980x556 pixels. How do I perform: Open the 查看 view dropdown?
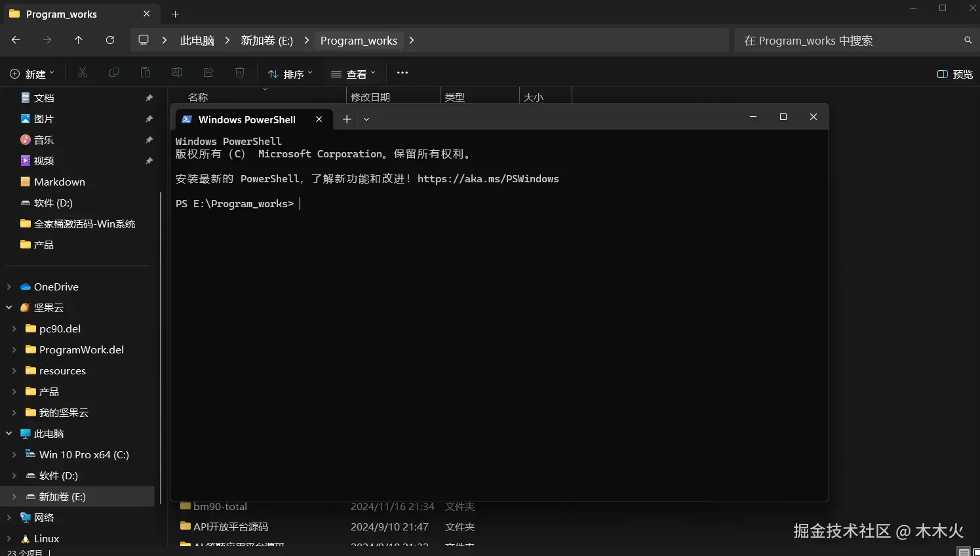click(x=353, y=74)
